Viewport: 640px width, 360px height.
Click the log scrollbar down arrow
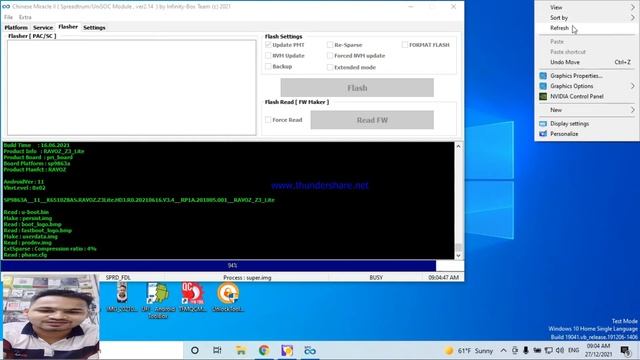point(458,256)
